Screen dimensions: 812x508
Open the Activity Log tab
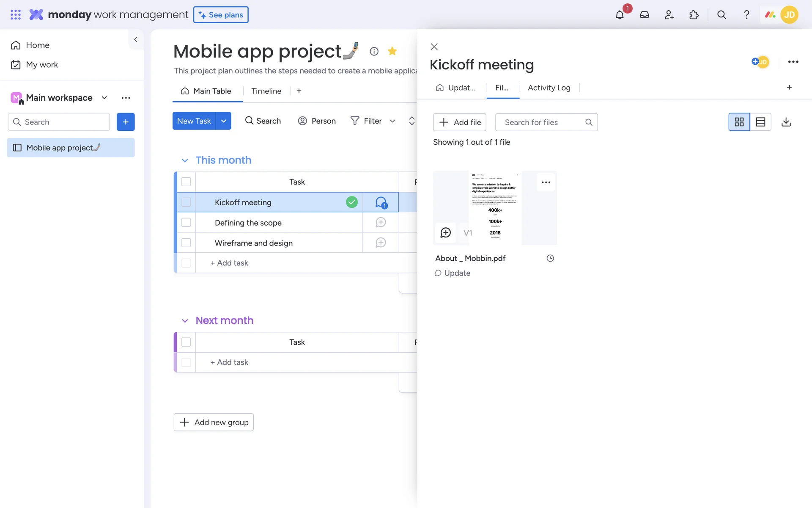tap(549, 88)
